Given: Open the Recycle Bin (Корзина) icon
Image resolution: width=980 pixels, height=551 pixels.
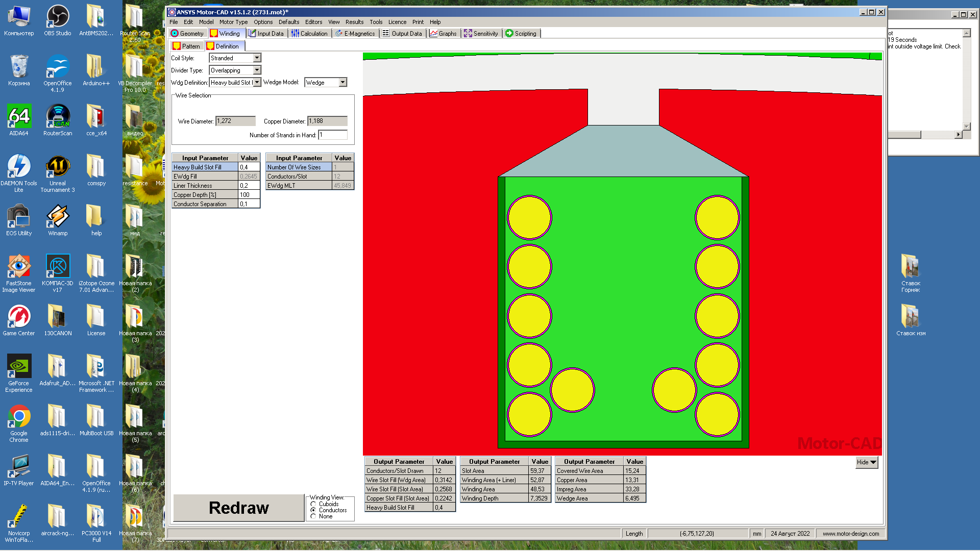Looking at the screenshot, I should click(19, 71).
